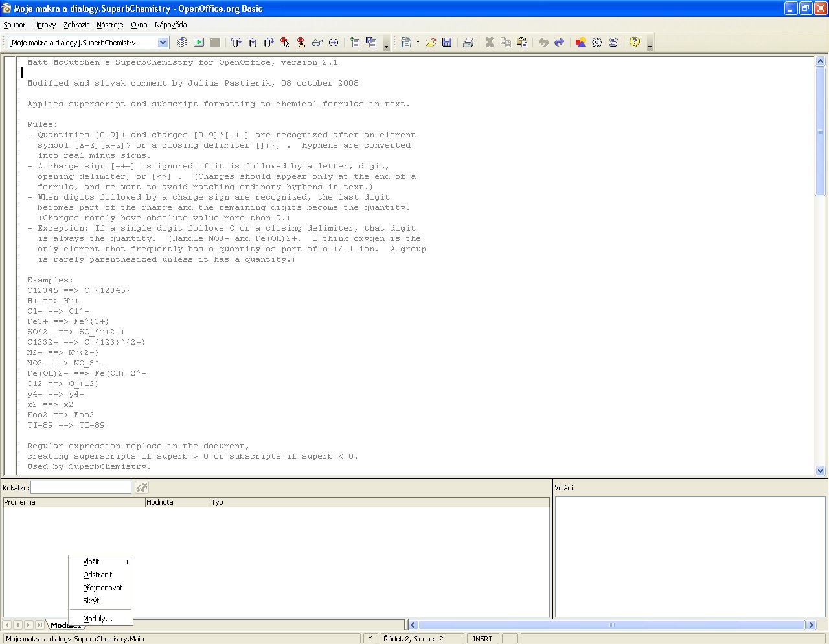Open the Úpravy menu
The image size is (829, 644).
(44, 25)
